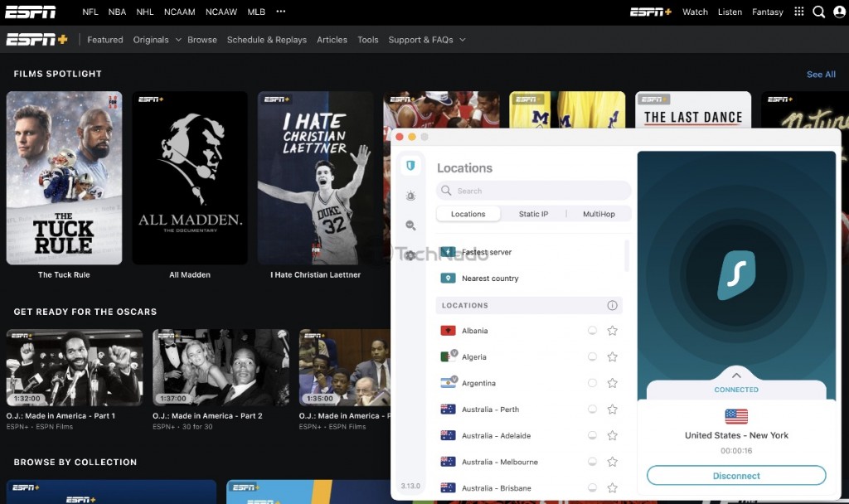Open the NFL menu item
The image size is (849, 504).
[x=90, y=12]
